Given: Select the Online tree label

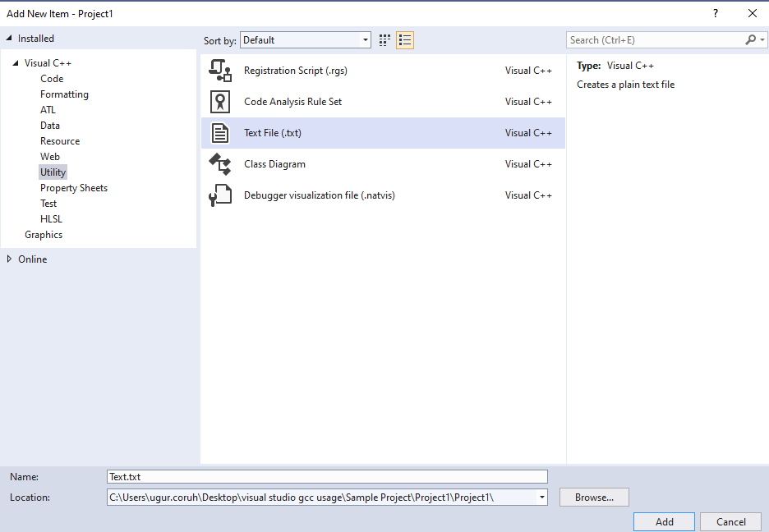Looking at the screenshot, I should point(32,259).
